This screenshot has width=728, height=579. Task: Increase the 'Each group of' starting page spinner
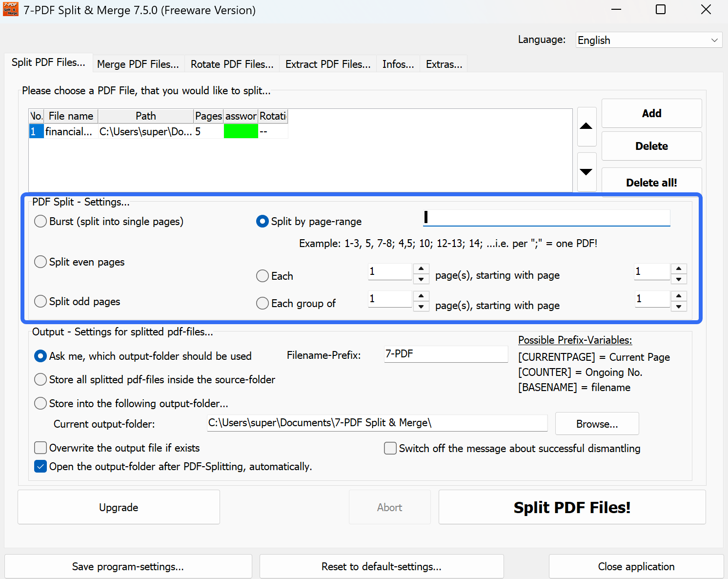pyautogui.click(x=679, y=296)
